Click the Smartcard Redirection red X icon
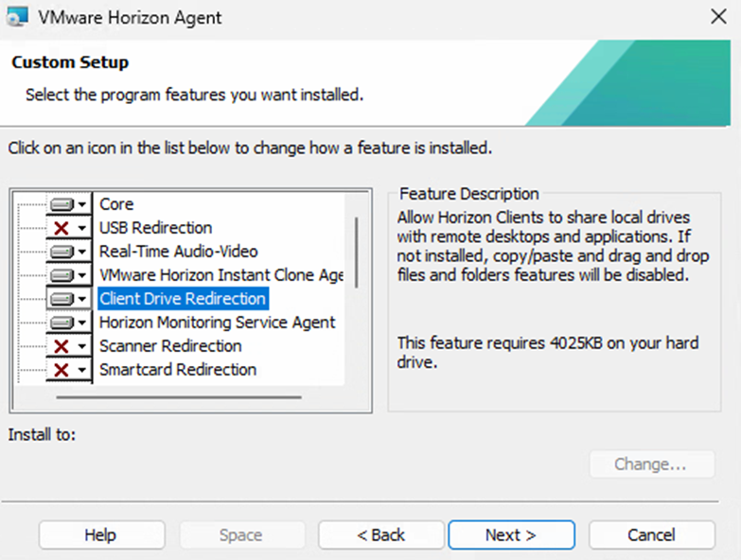 (x=62, y=370)
